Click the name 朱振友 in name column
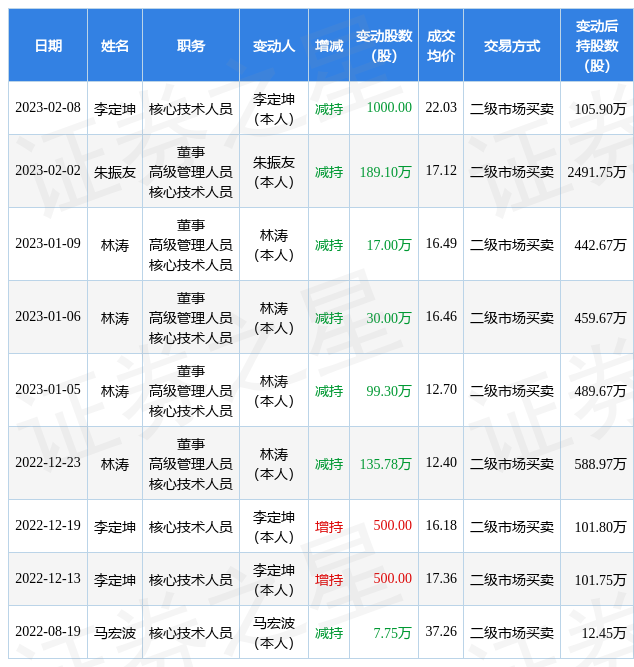This screenshot has width=634, height=667. (x=114, y=172)
